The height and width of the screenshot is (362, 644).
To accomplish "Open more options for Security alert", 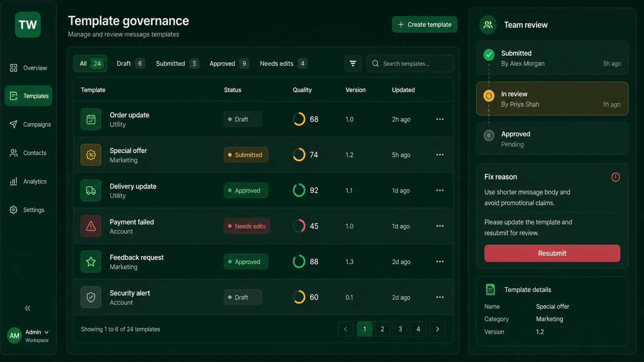I will pyautogui.click(x=440, y=297).
